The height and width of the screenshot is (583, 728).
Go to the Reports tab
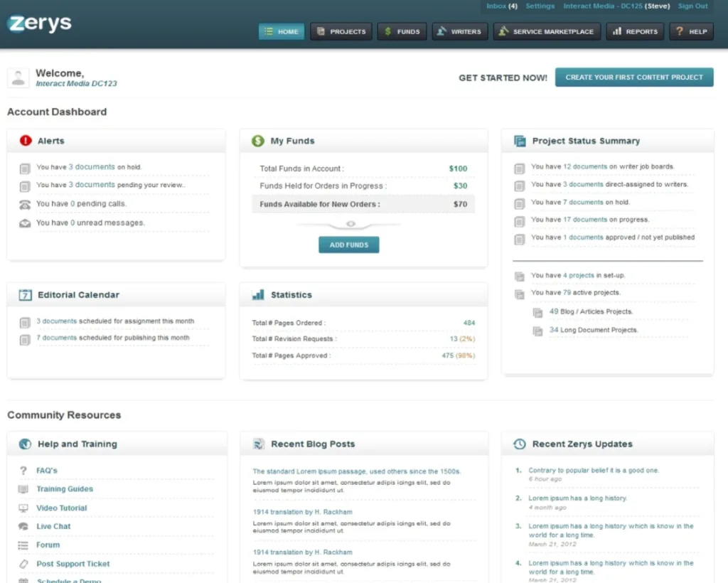[635, 31]
